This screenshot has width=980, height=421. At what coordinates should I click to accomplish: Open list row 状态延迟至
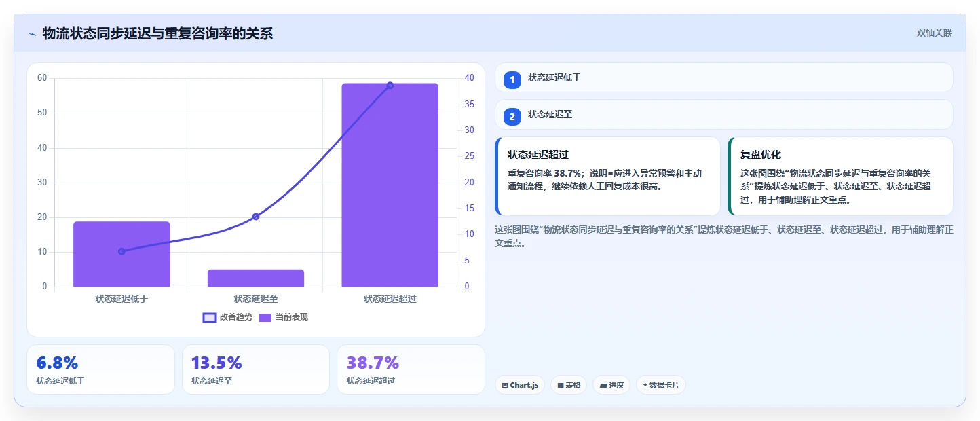(724, 115)
